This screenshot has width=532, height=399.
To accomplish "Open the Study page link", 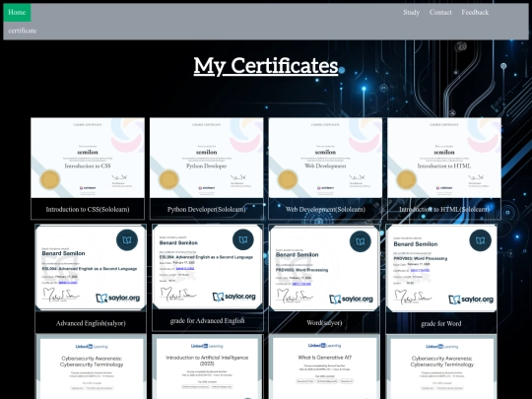I will (x=411, y=13).
